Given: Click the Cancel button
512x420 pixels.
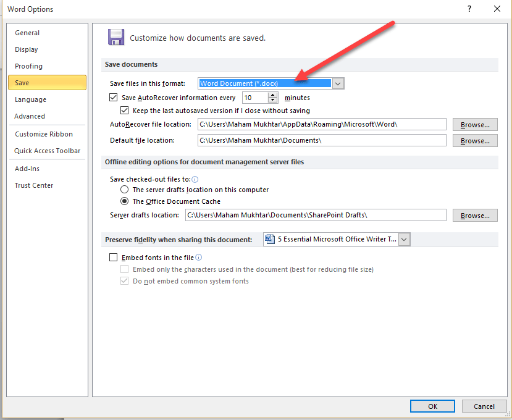Looking at the screenshot, I should [484, 406].
